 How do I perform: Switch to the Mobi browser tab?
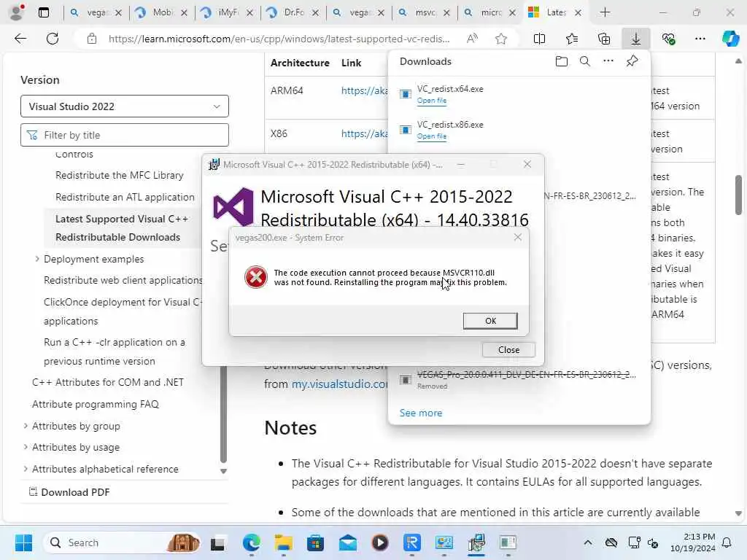tap(161, 12)
